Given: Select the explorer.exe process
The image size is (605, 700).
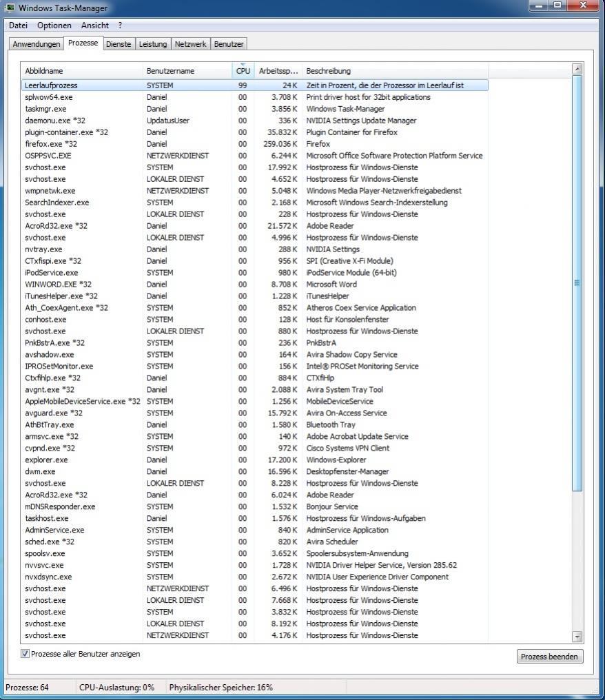Looking at the screenshot, I should coord(254,460).
